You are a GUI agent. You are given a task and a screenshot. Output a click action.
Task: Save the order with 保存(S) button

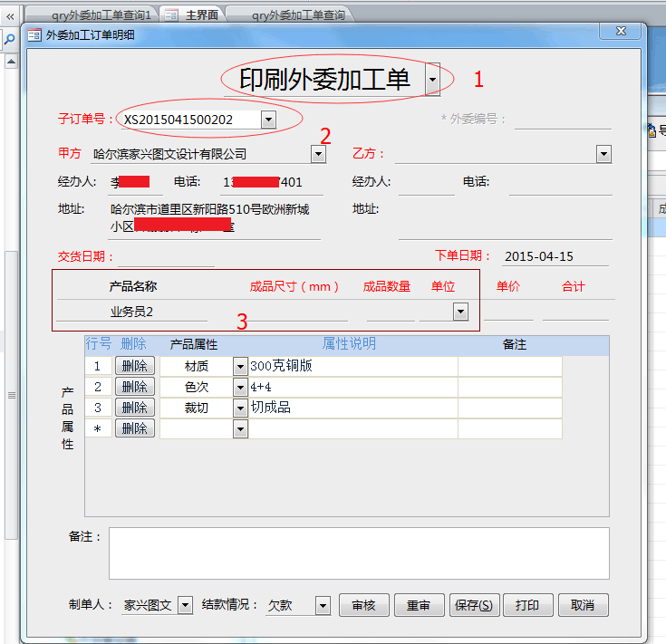tap(475, 605)
